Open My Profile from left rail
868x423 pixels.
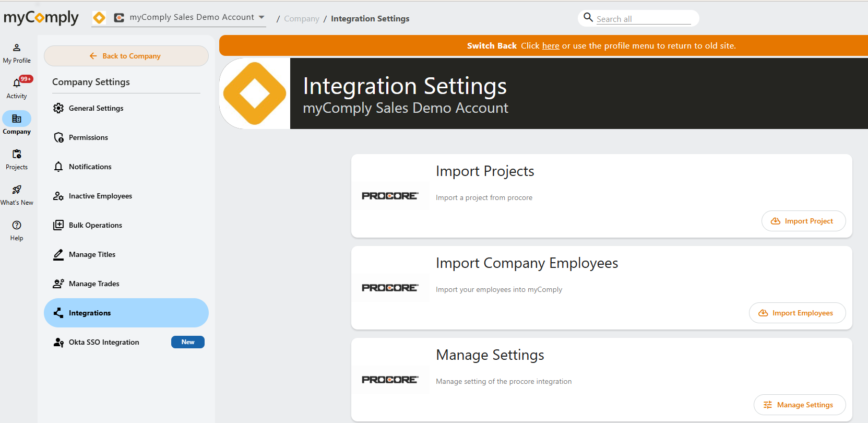click(17, 54)
